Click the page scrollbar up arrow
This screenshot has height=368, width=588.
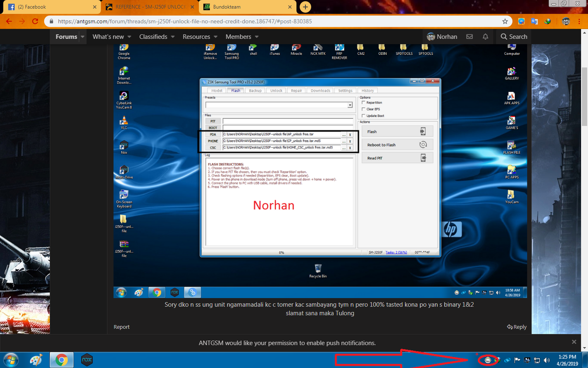[x=584, y=33]
